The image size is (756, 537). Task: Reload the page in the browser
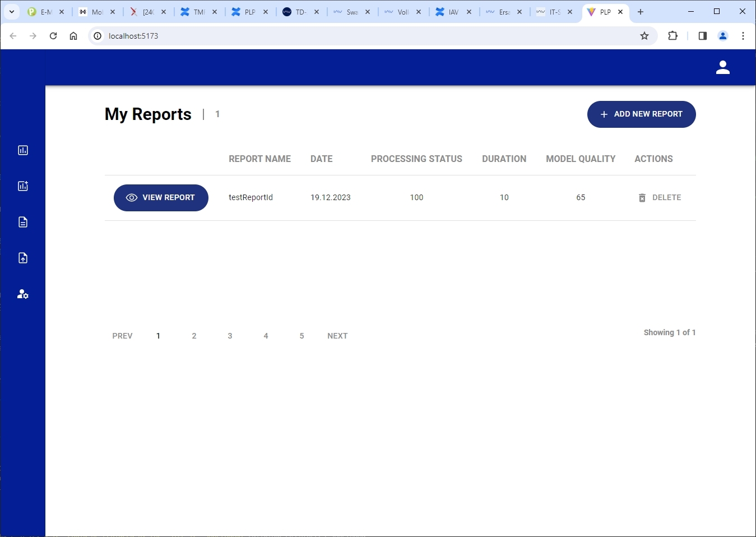pos(53,36)
